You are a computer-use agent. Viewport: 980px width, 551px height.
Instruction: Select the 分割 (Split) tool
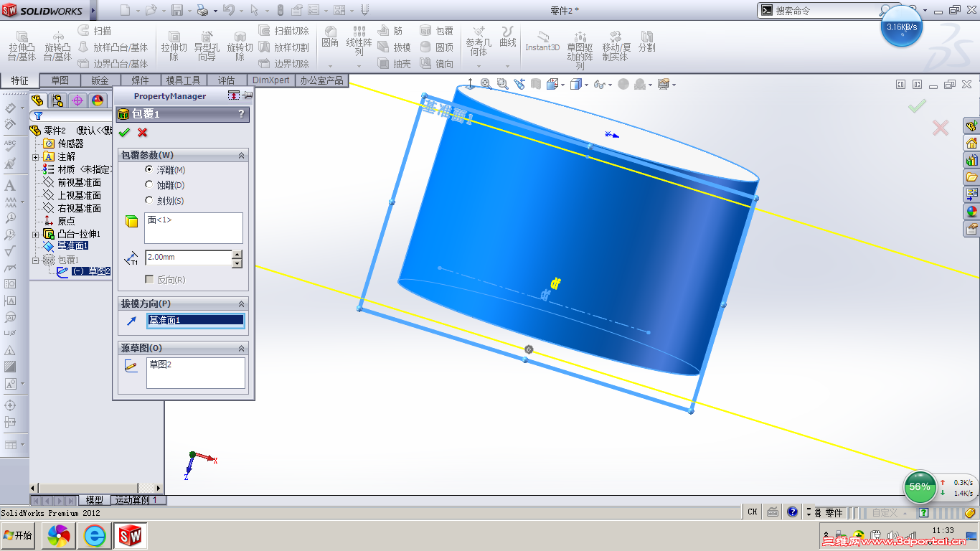click(646, 41)
